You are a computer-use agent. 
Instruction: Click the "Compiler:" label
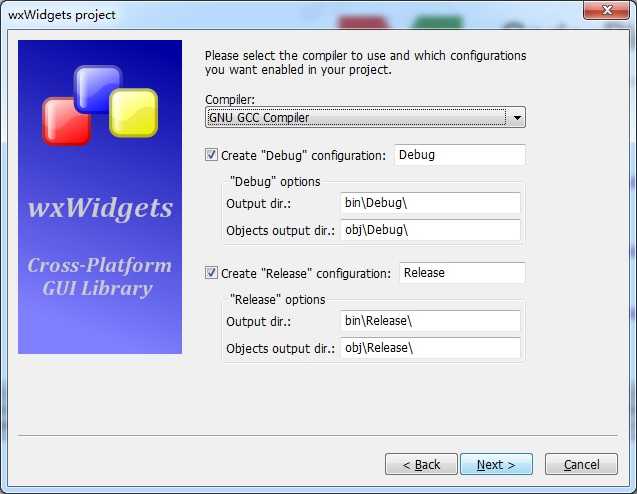click(230, 100)
